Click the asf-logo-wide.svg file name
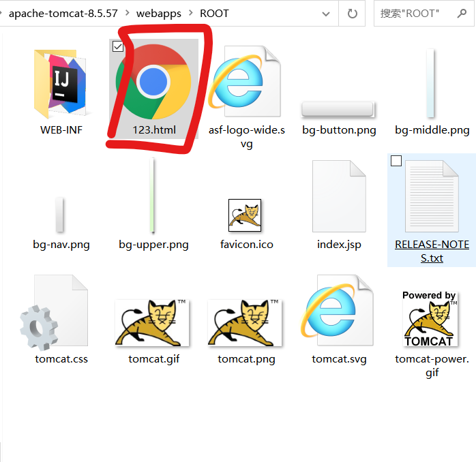476x462 pixels. tap(246, 136)
